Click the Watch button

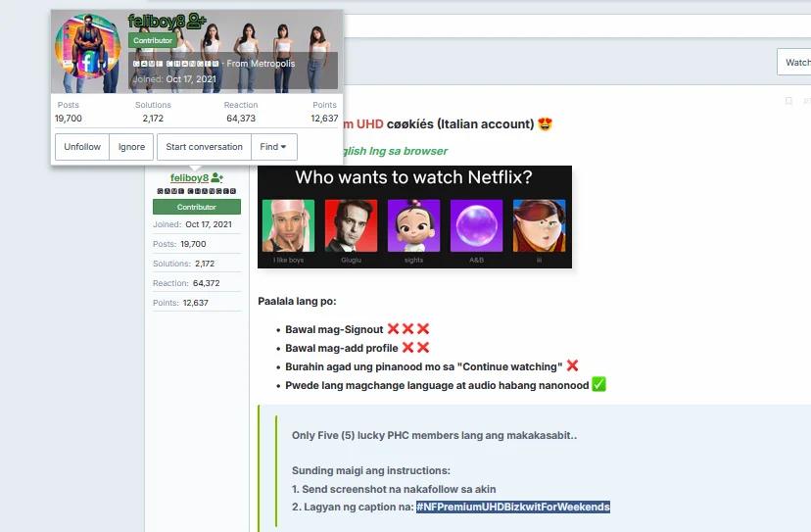794,62
